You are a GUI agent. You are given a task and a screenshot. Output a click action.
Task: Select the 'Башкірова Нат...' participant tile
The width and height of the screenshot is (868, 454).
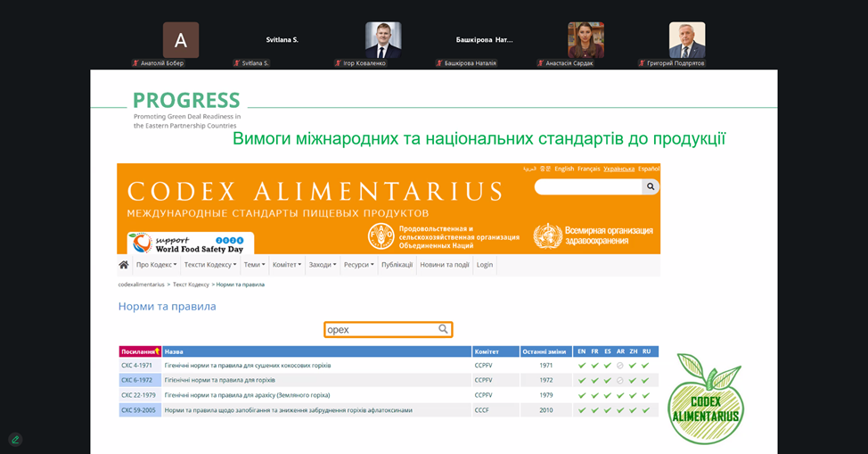click(485, 40)
